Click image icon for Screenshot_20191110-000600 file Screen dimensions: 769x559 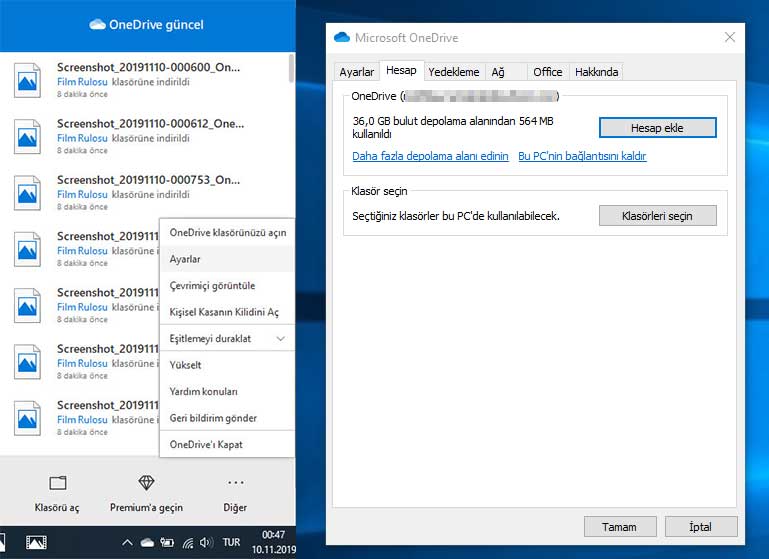click(27, 80)
